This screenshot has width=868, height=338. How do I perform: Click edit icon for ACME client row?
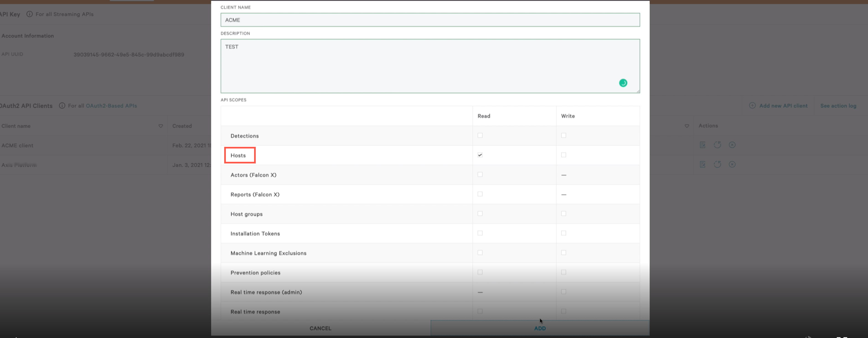pyautogui.click(x=702, y=145)
